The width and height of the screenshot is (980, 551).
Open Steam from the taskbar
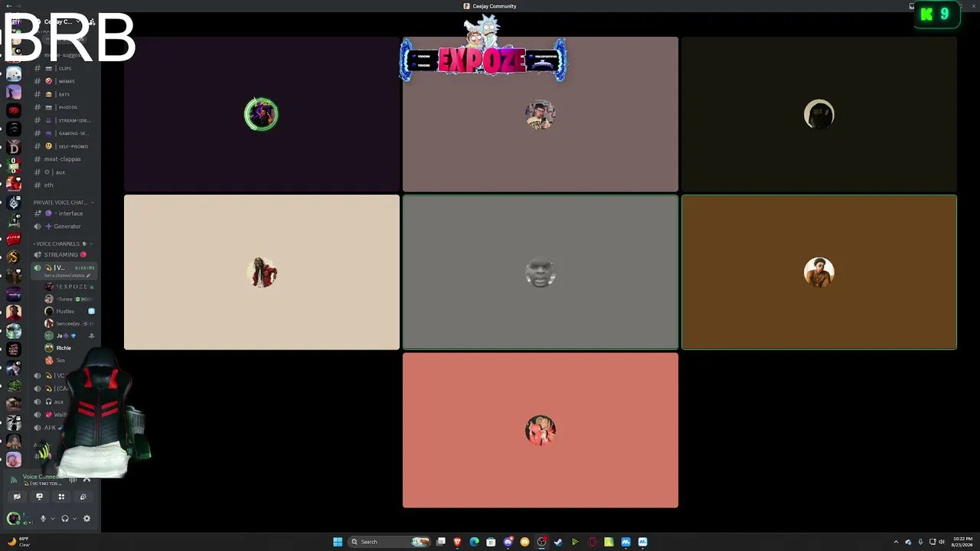pos(558,542)
